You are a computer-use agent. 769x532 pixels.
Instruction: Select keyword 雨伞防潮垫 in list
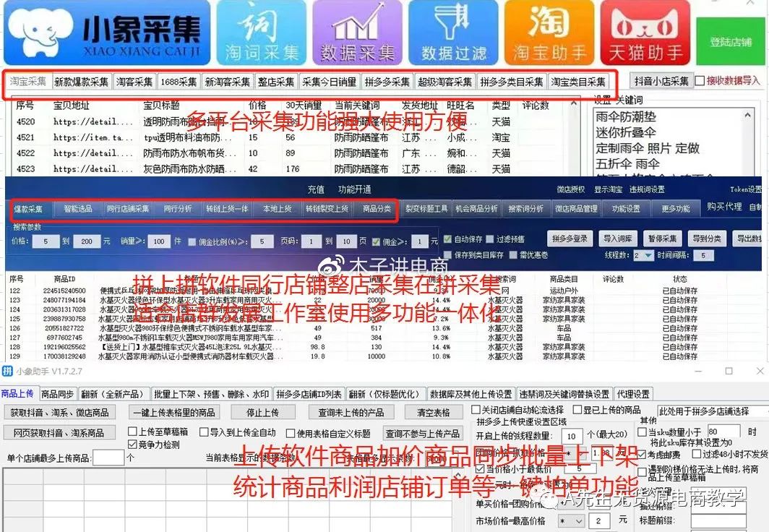click(626, 116)
